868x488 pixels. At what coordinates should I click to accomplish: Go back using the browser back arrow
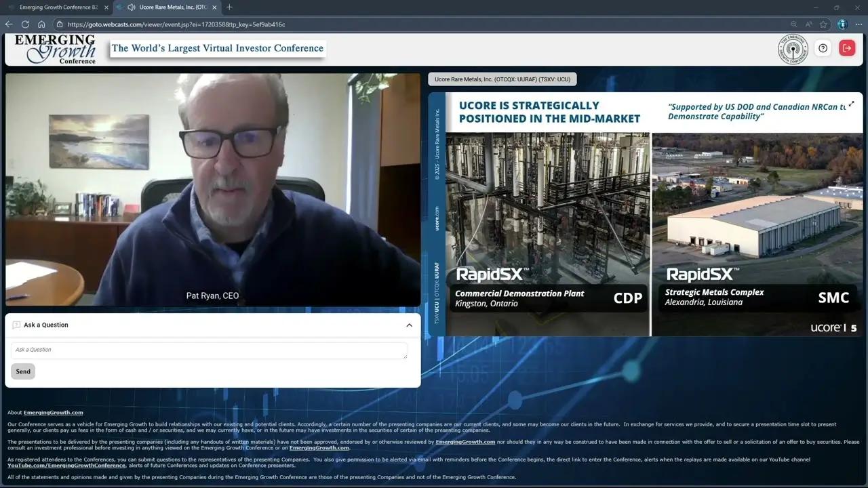(9, 24)
